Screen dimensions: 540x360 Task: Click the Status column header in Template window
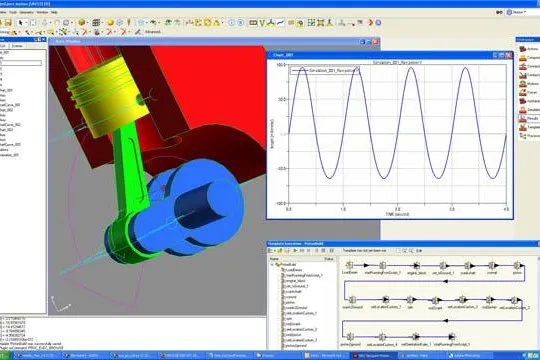pos(330,258)
